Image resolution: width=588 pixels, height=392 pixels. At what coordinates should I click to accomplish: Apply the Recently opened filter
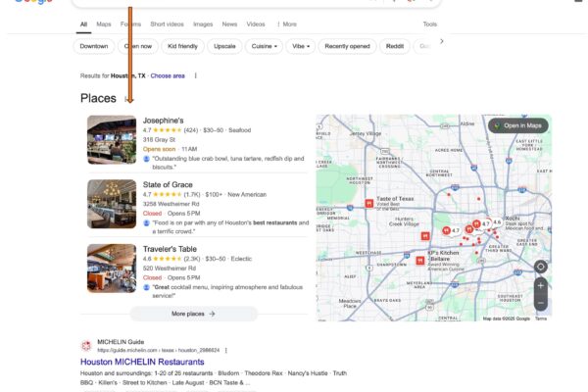[x=347, y=46]
